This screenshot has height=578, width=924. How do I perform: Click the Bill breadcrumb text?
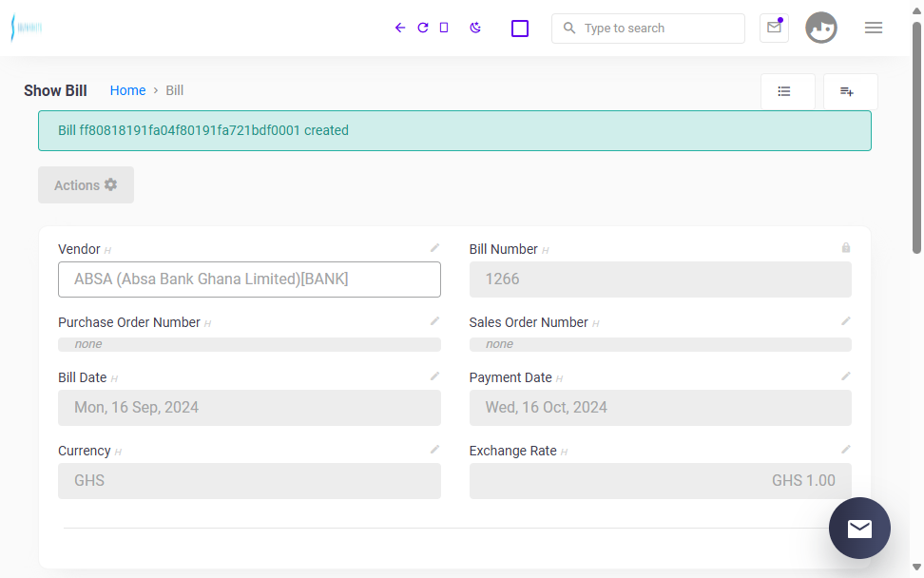(x=174, y=90)
